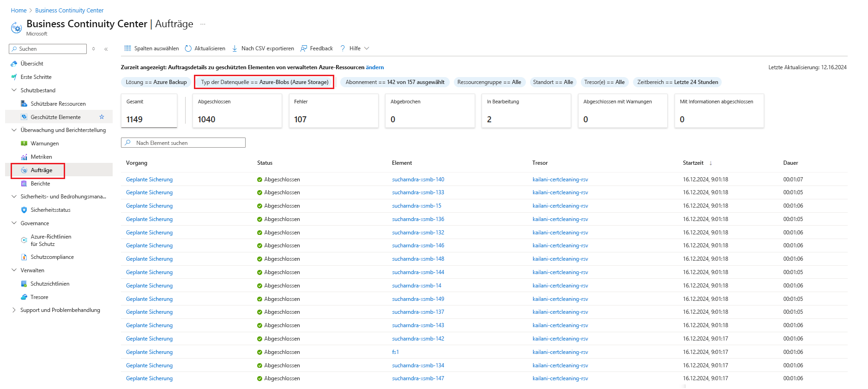Click the Tresore cloud icon
868x389 pixels.
point(24,297)
